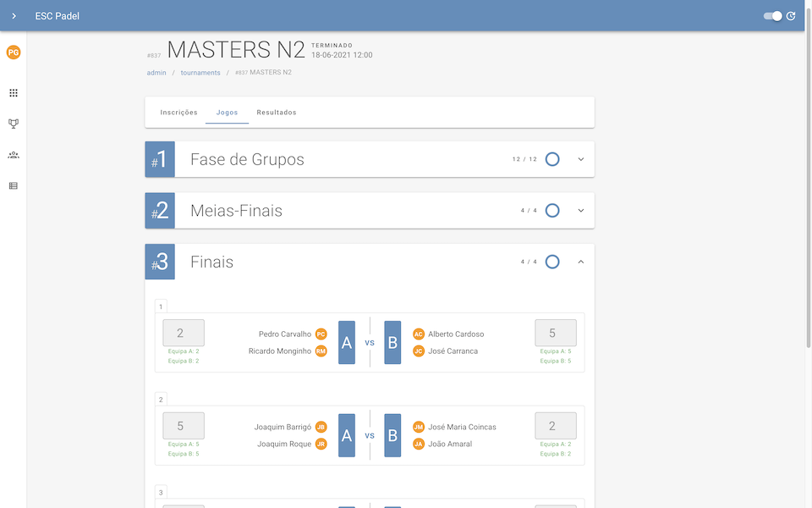Click the tournaments breadcrumb link
The width and height of the screenshot is (812, 508).
click(x=200, y=73)
